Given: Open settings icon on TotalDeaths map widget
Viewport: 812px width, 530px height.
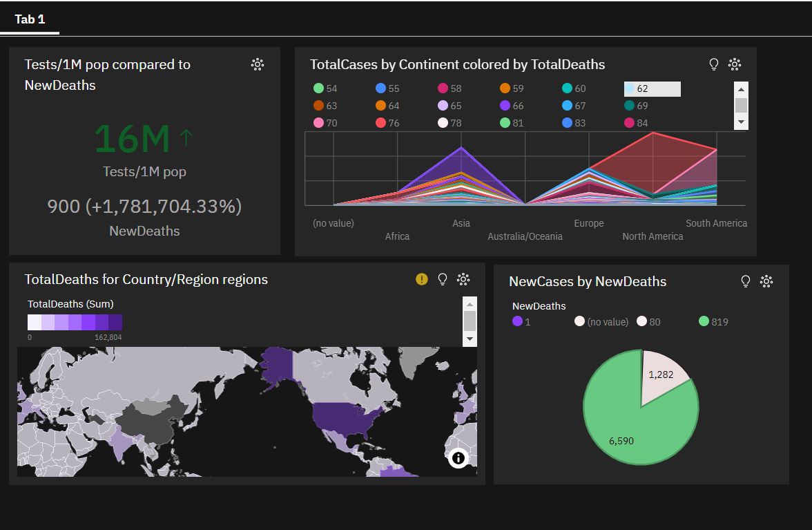Looking at the screenshot, I should click(x=463, y=279).
